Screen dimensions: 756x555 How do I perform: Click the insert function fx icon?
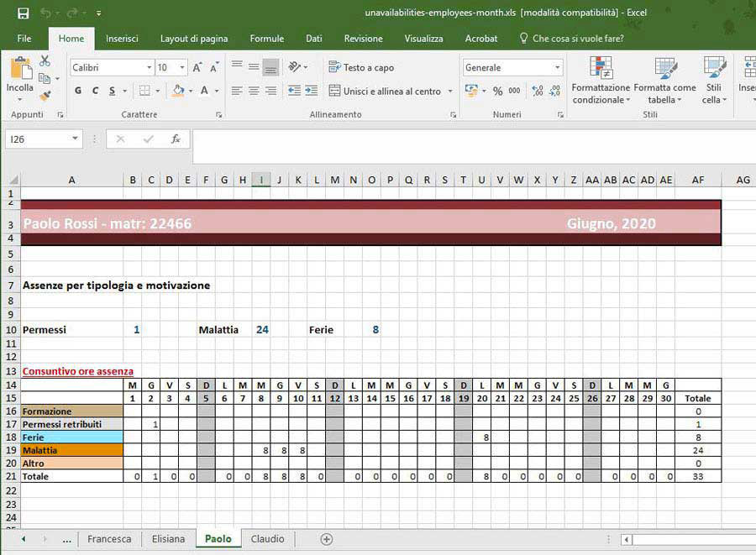(176, 139)
